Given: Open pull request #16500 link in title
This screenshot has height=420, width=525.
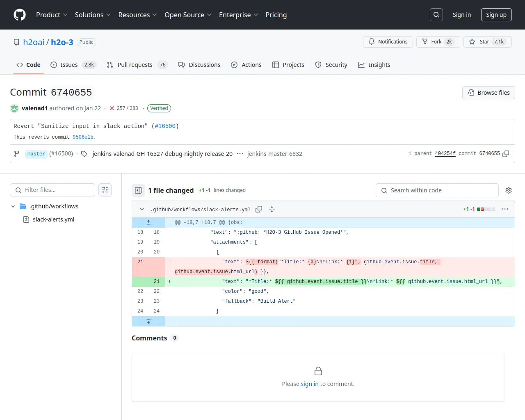Looking at the screenshot, I should point(165,126).
